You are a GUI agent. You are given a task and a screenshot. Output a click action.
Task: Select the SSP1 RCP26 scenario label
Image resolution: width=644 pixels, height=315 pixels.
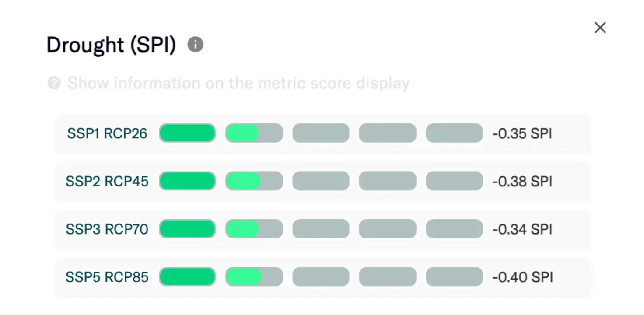click(107, 133)
